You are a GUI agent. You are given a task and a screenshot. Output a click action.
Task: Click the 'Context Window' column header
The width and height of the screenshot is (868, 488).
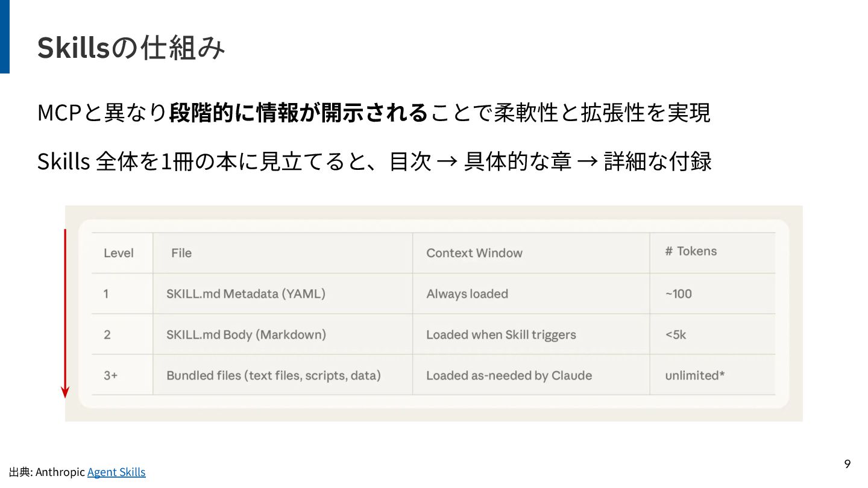click(x=474, y=253)
